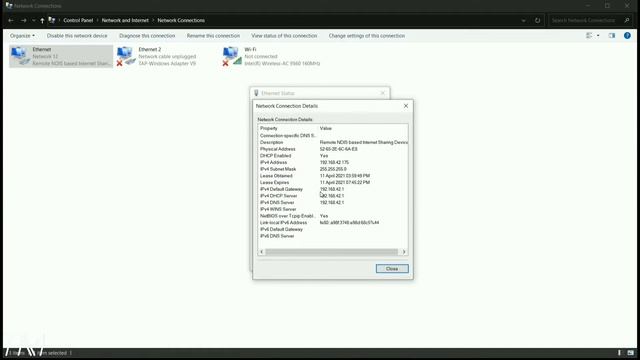Select the IPv4 Default Gateway row
Viewport: 640px width, 360px height.
coord(333,189)
